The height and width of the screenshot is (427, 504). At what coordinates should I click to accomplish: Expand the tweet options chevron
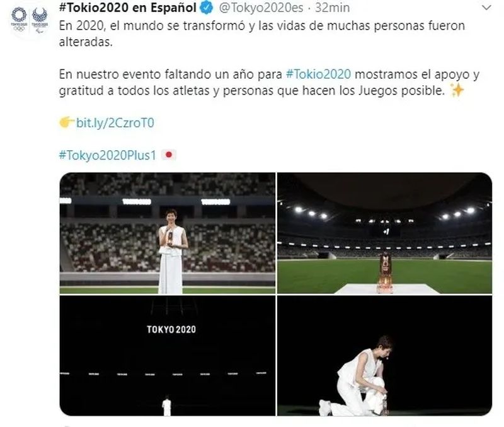tap(487, 8)
